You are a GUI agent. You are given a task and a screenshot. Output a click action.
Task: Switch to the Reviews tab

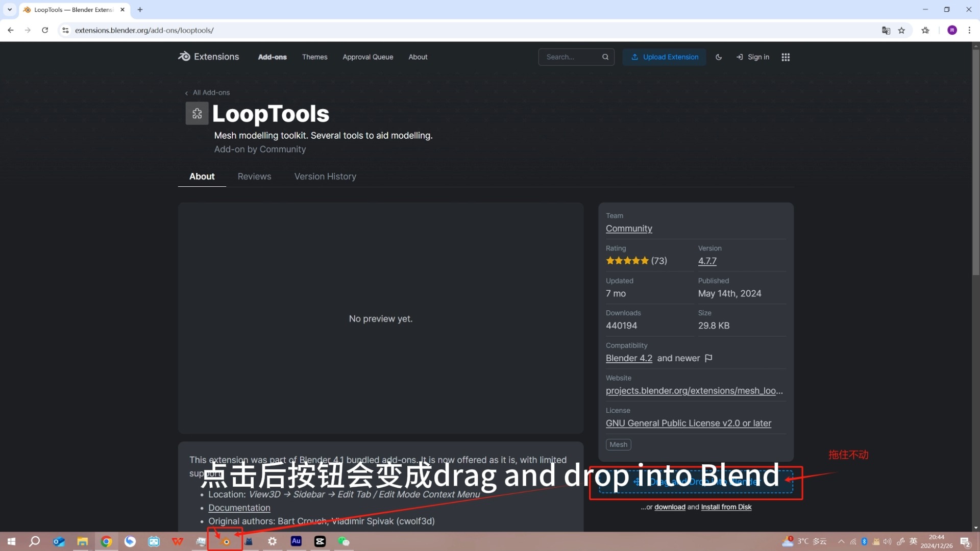pos(254,176)
